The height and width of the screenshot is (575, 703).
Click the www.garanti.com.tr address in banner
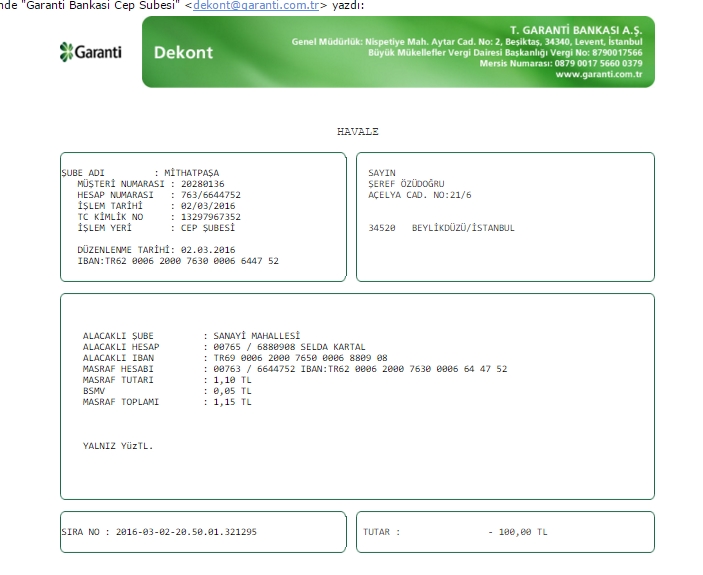click(x=599, y=74)
